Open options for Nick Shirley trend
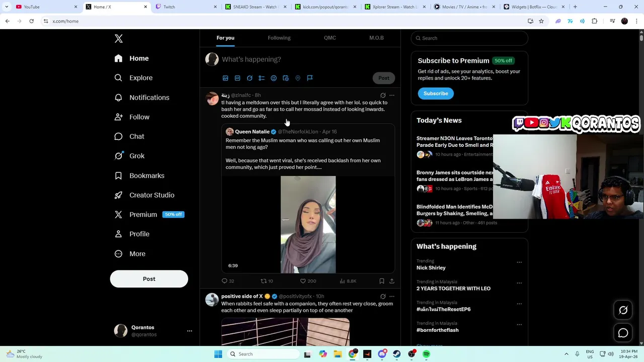 click(x=519, y=262)
